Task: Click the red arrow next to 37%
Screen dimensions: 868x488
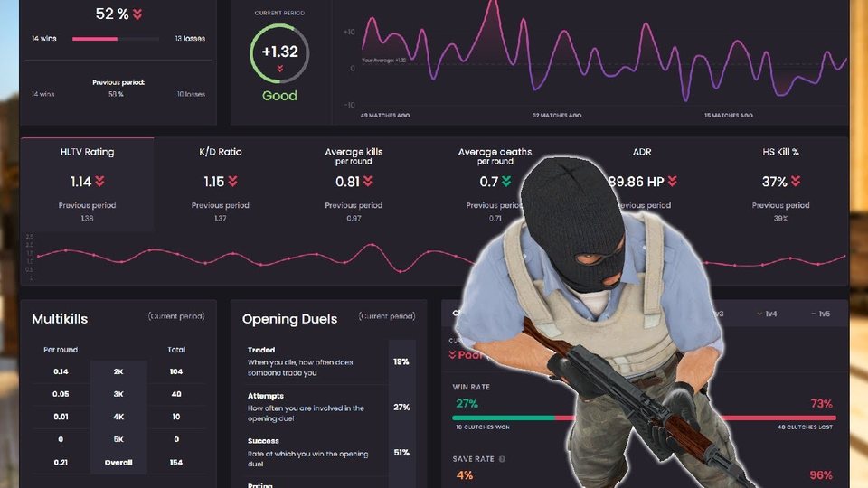Action: tap(796, 182)
